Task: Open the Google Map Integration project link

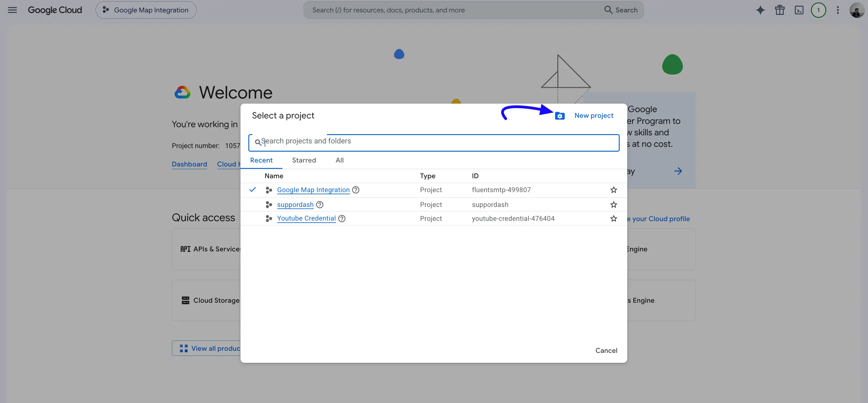Action: (x=313, y=190)
